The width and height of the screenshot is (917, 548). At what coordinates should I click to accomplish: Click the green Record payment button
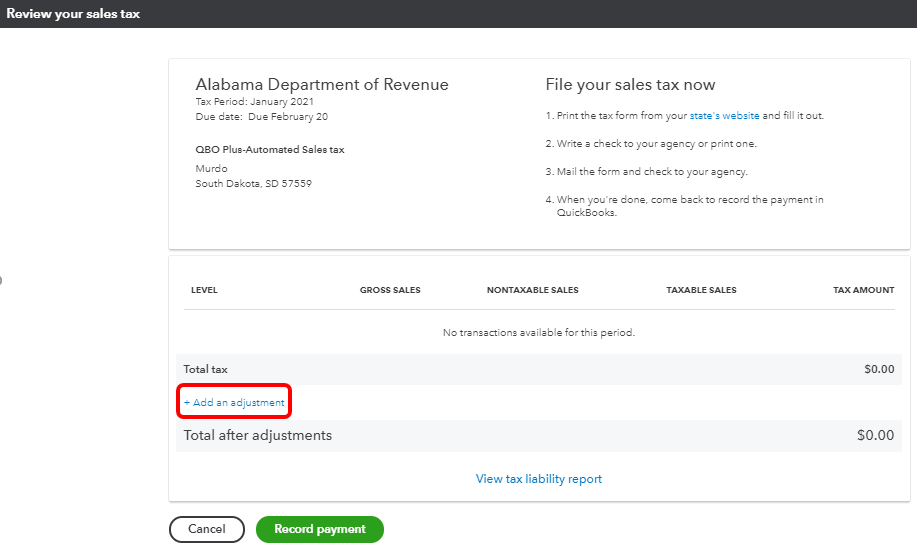[320, 529]
